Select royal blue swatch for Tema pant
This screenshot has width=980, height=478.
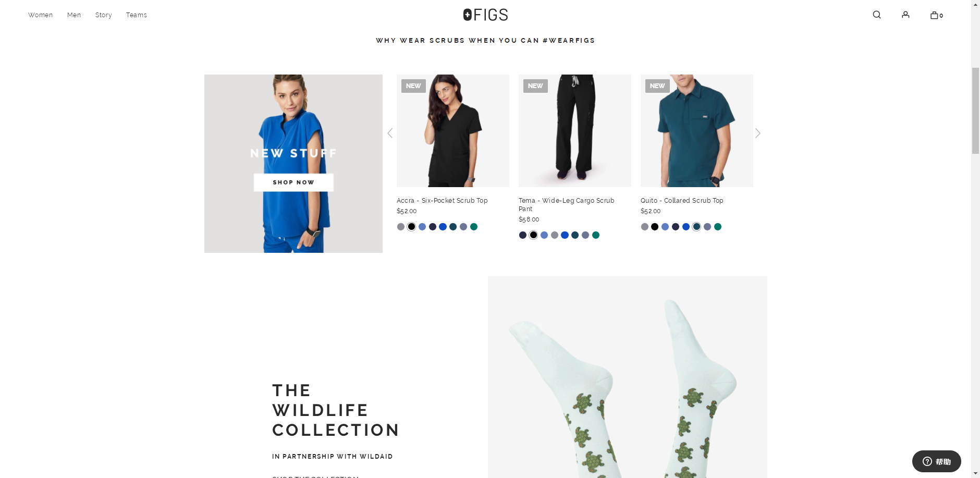(x=565, y=235)
